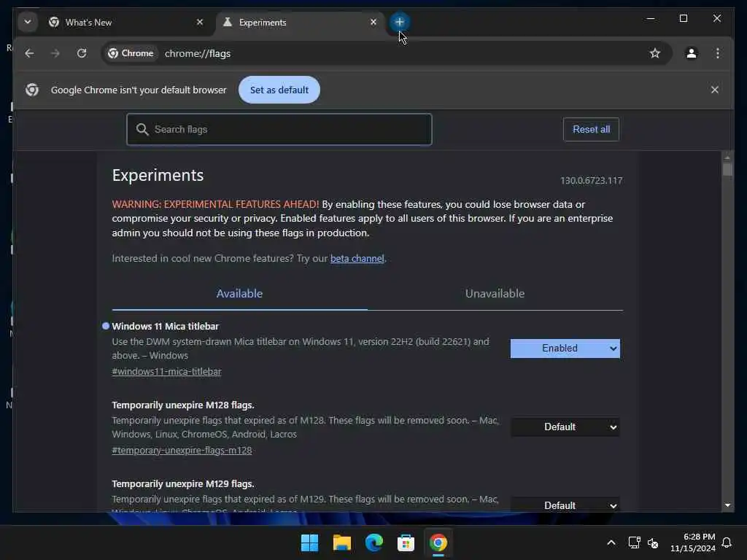
Task: Open the clock showing 6:28 PM
Action: tap(693, 542)
